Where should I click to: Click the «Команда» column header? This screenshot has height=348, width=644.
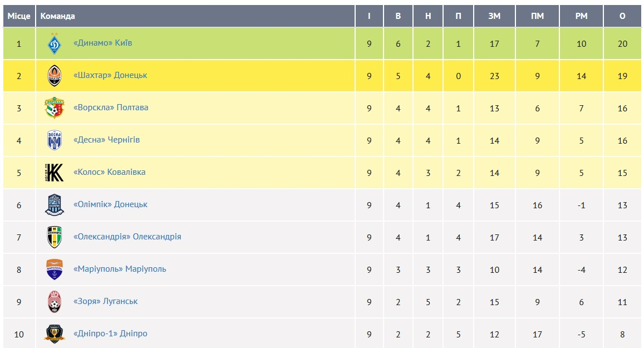point(58,16)
